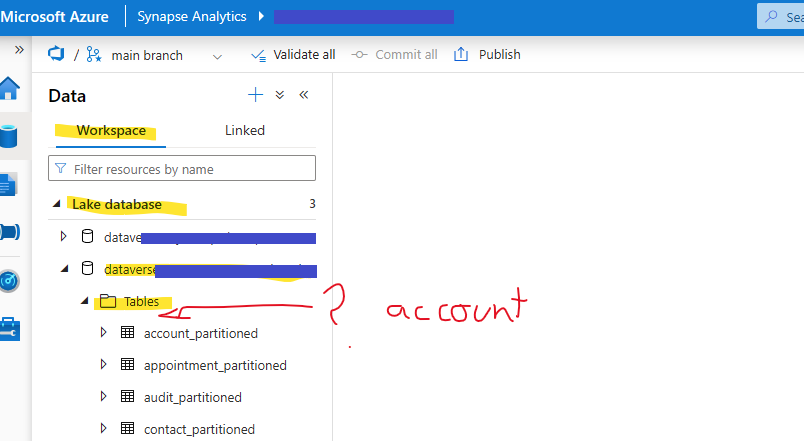Select the audit_partitioned table
This screenshot has height=441, width=804.
(192, 397)
